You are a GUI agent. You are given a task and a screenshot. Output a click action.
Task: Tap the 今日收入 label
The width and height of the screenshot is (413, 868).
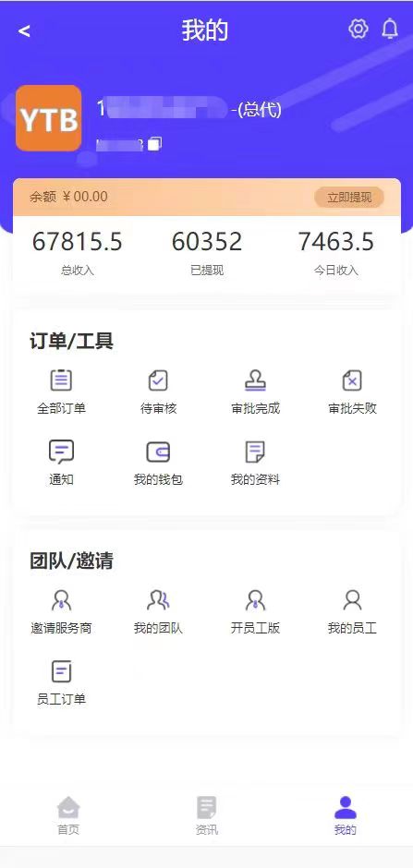pos(336,271)
